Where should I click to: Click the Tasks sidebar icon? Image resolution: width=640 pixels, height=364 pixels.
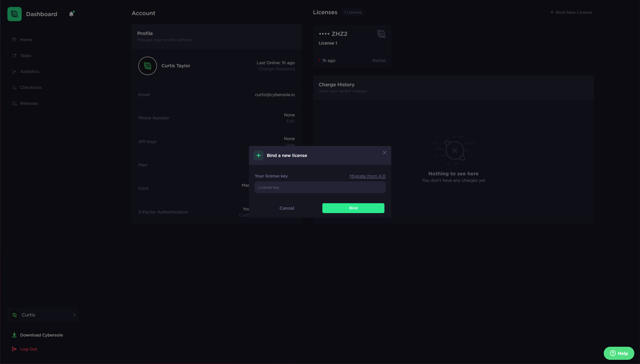click(14, 55)
